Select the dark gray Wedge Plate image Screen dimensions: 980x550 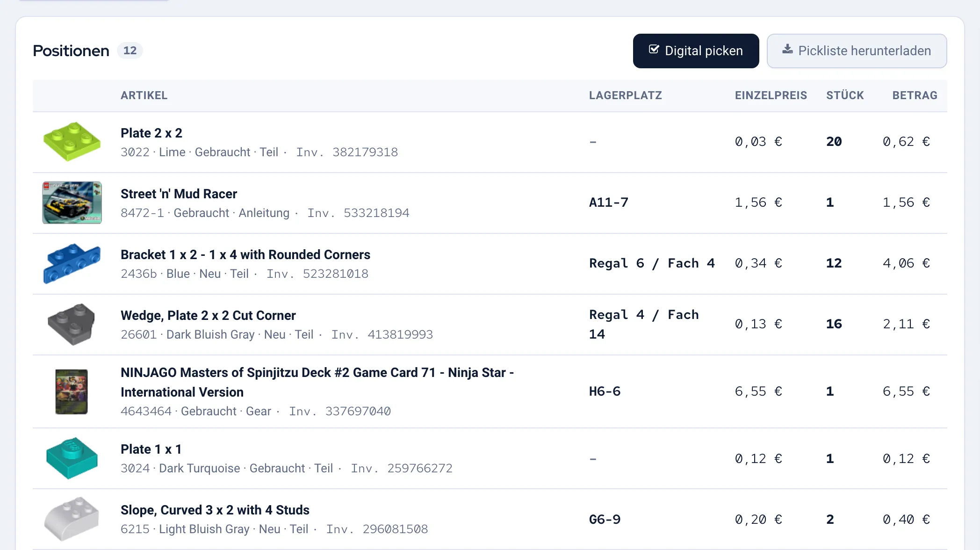pyautogui.click(x=72, y=324)
